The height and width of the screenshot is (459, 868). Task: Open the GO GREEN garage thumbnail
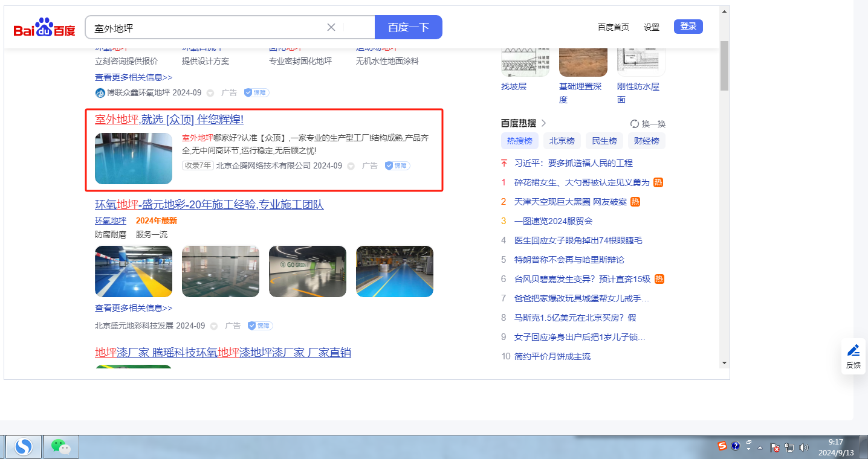[308, 271]
